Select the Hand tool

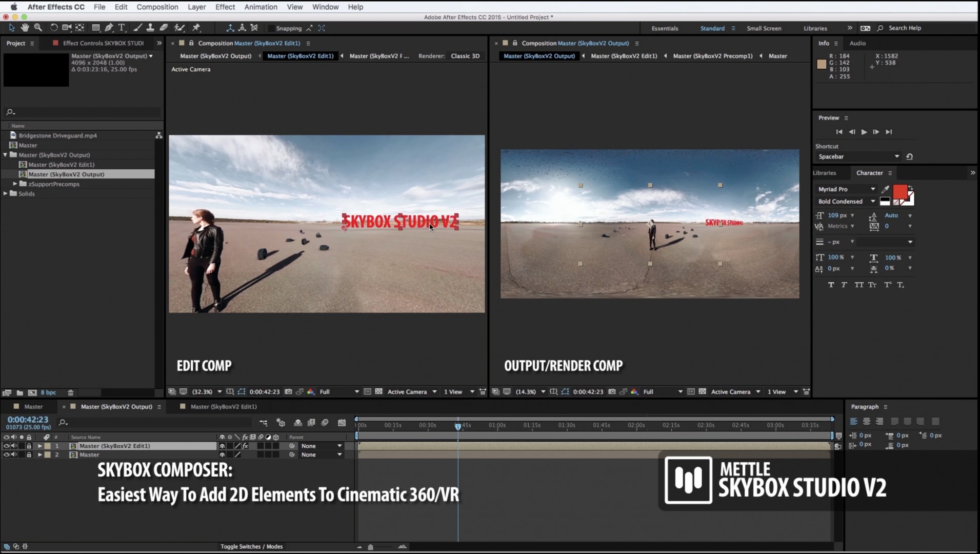click(25, 28)
